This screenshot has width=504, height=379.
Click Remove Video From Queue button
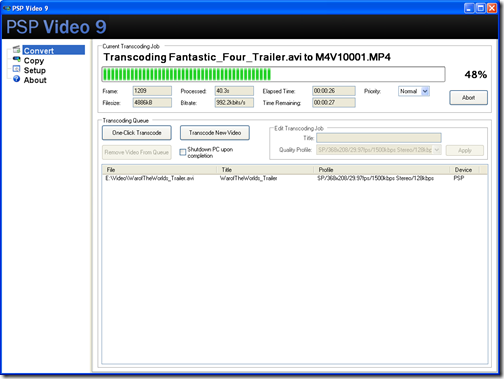click(x=137, y=152)
